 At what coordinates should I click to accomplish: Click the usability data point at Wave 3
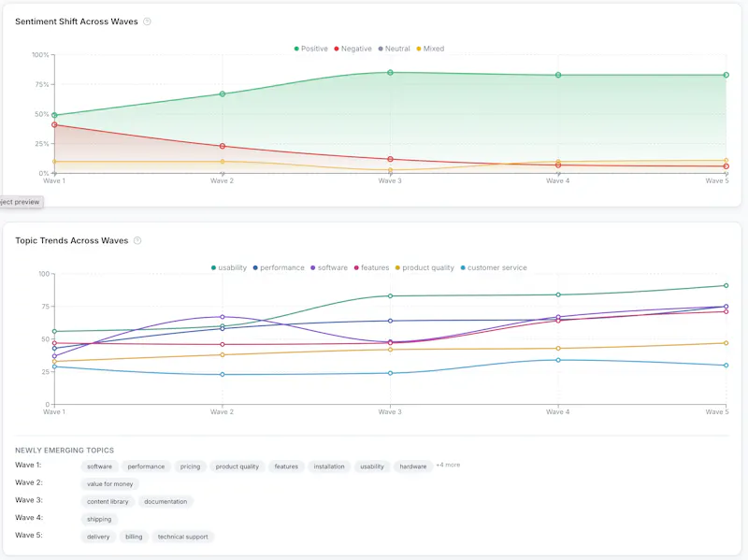tap(390, 296)
